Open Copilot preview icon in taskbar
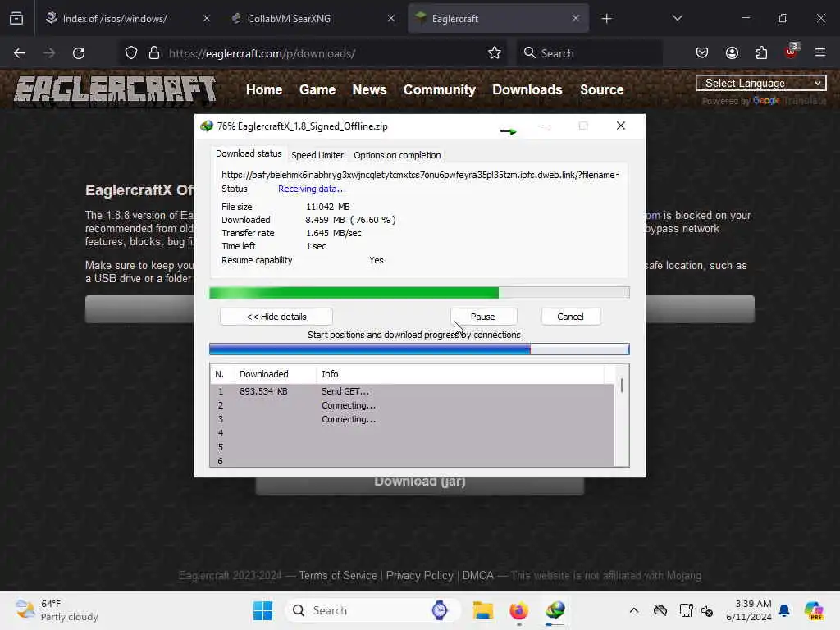The width and height of the screenshot is (840, 630). (x=814, y=610)
